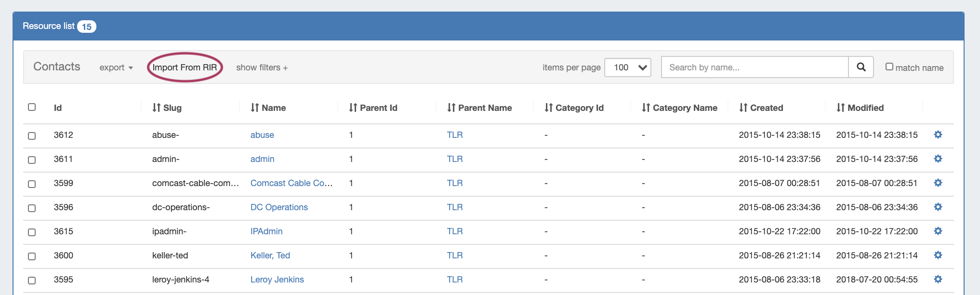Open gear actions for DC Operations
The width and height of the screenshot is (980, 295).
938,207
